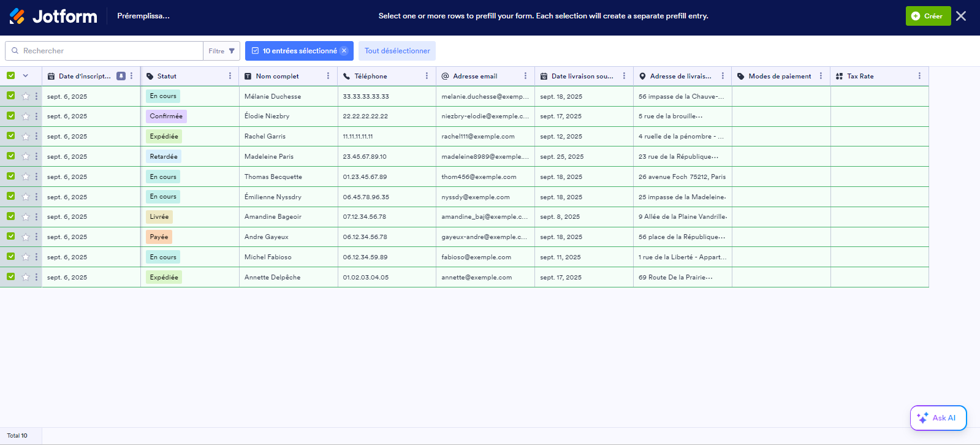Open Tax Rate column options menu
Viewport: 980px width, 445px height.
(x=919, y=76)
